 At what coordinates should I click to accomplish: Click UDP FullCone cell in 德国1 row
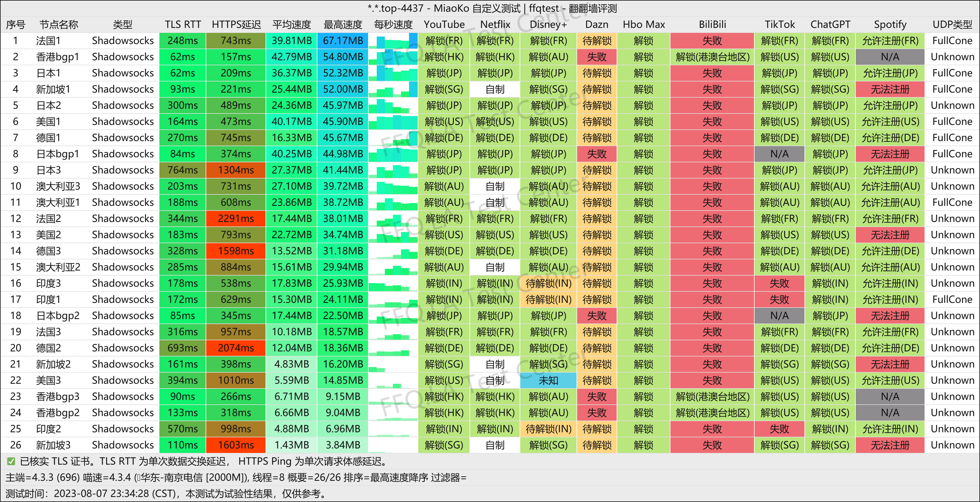click(x=952, y=137)
